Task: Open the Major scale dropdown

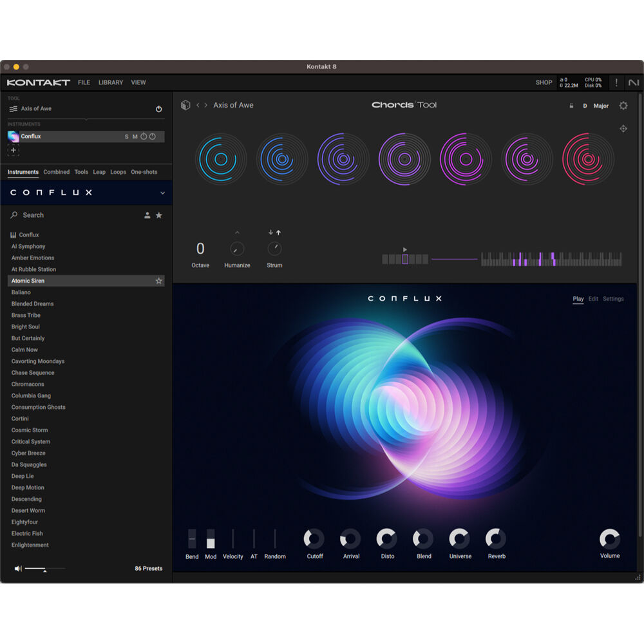Action: [x=600, y=106]
